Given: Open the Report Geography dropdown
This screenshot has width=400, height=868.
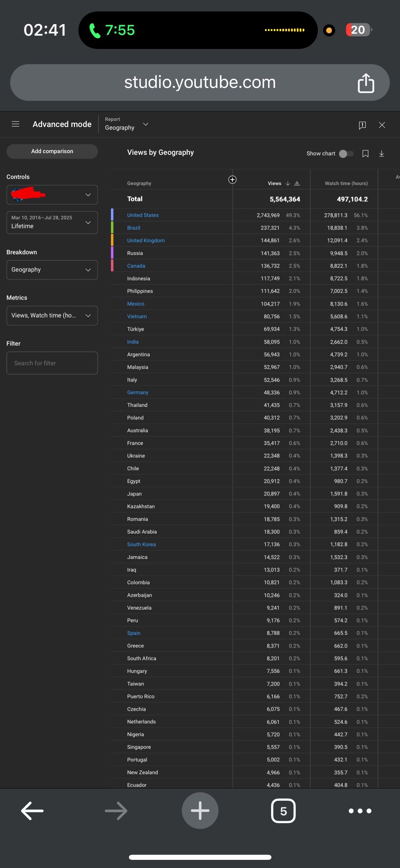Looking at the screenshot, I should [x=127, y=124].
